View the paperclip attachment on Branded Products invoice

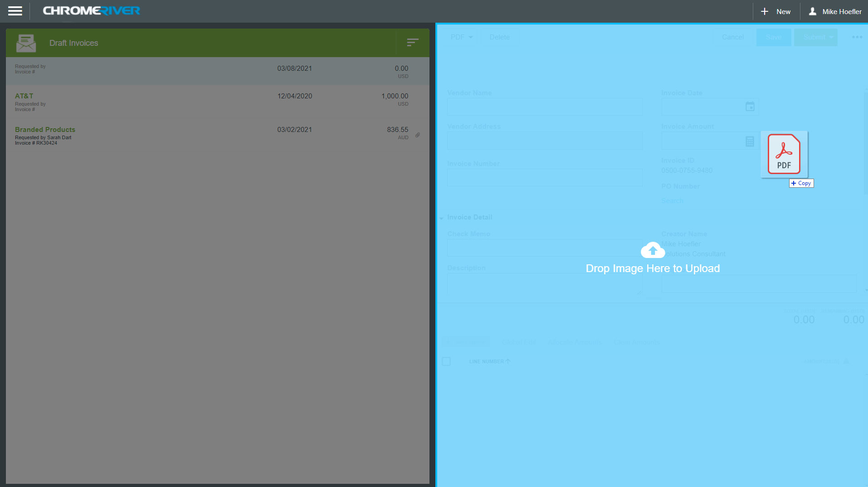click(417, 135)
